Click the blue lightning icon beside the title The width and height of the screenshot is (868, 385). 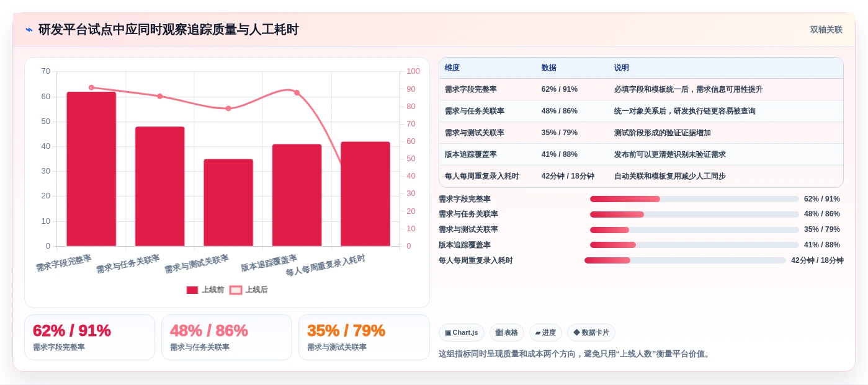click(29, 30)
